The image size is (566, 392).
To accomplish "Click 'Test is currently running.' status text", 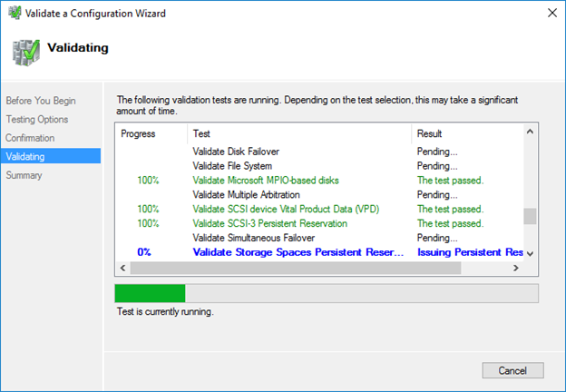I will point(165,311).
